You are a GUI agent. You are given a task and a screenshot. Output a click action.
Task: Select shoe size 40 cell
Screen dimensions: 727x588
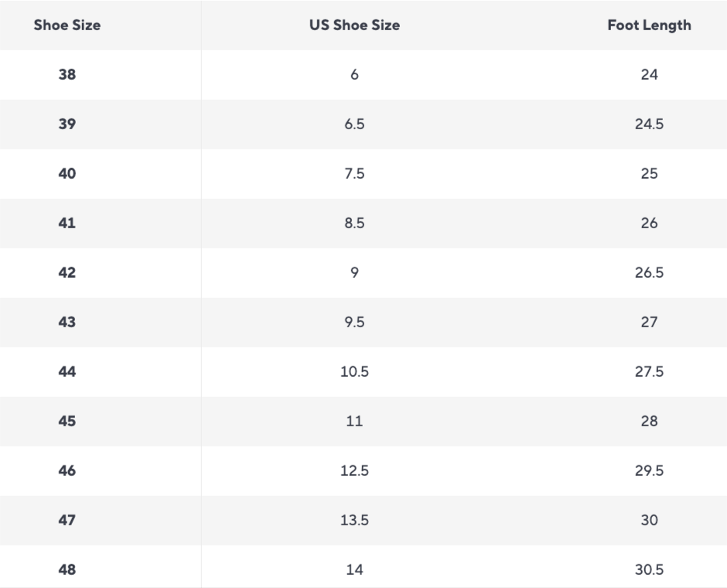(x=67, y=174)
